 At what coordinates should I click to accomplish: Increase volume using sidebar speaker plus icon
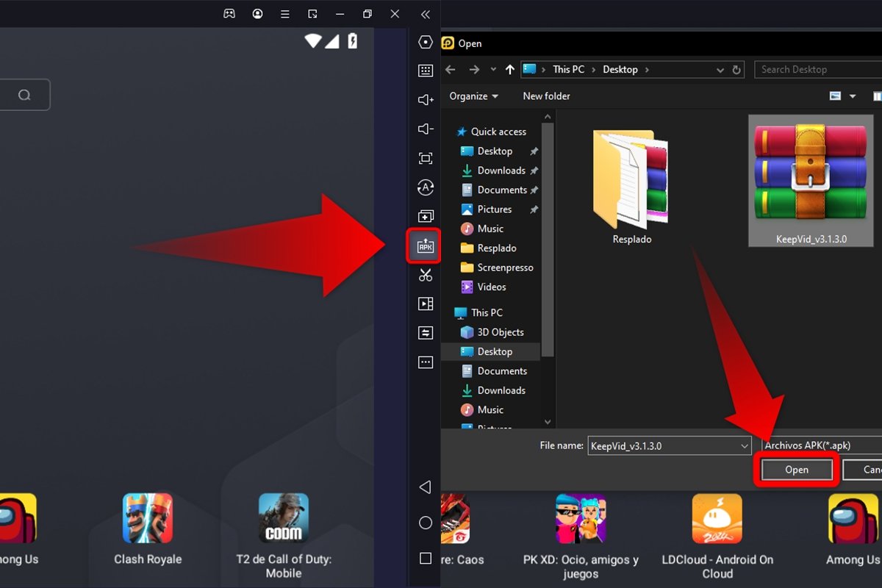pyautogui.click(x=426, y=100)
